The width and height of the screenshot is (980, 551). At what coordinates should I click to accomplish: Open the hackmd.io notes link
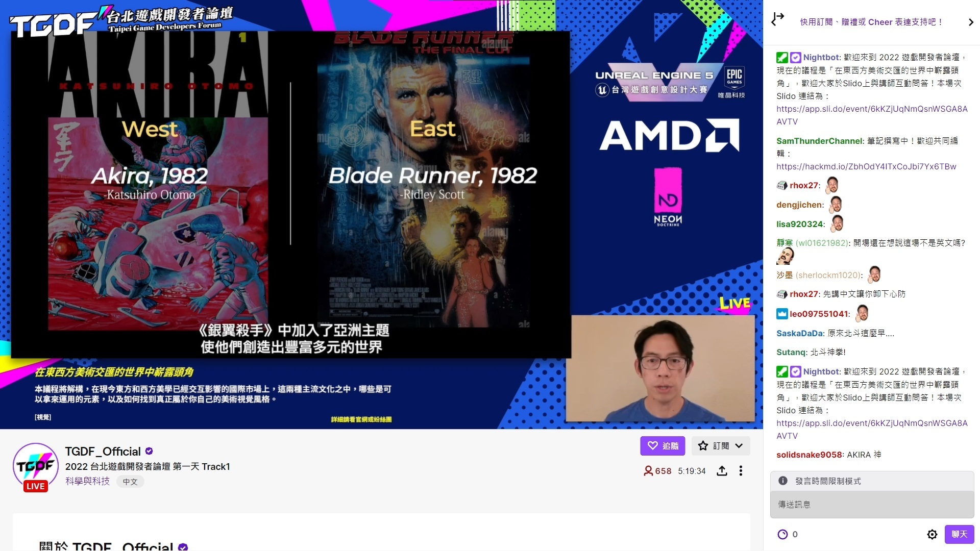tap(866, 166)
